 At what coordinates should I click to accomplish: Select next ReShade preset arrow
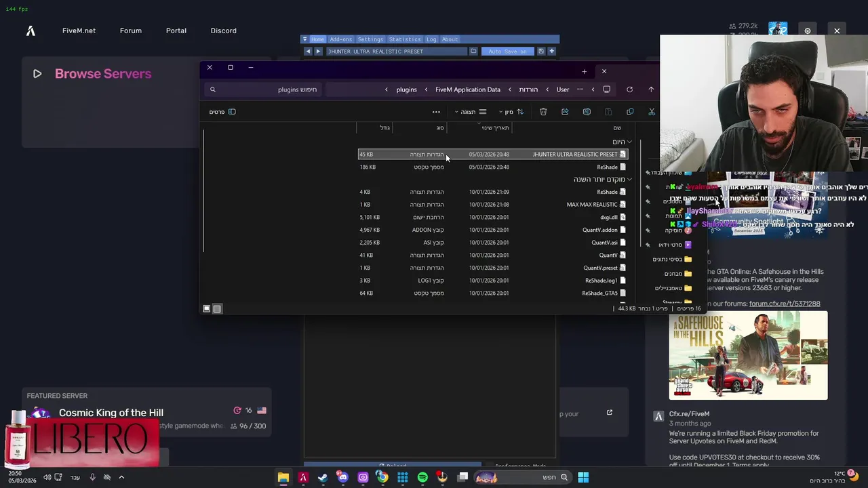pos(318,52)
